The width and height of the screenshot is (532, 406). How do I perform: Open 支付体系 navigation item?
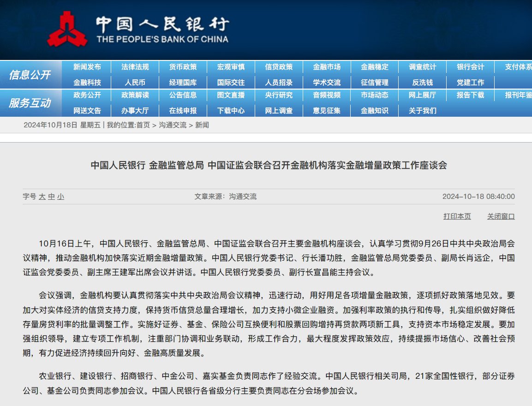(518, 67)
